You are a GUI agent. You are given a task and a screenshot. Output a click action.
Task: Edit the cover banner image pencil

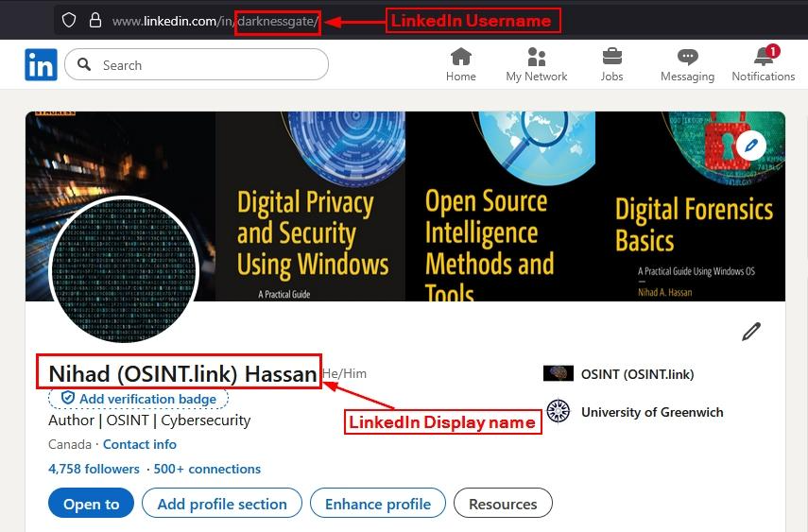tap(751, 146)
